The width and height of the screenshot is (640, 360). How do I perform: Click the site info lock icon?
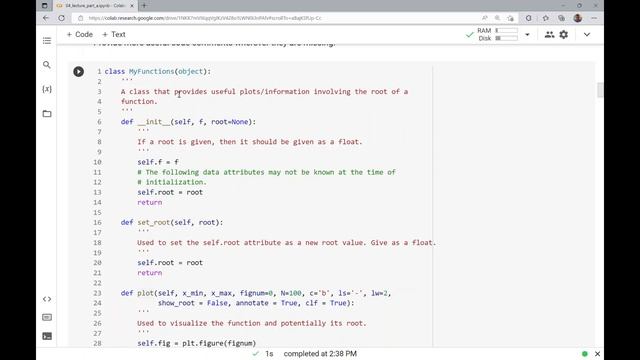pyautogui.click(x=80, y=18)
